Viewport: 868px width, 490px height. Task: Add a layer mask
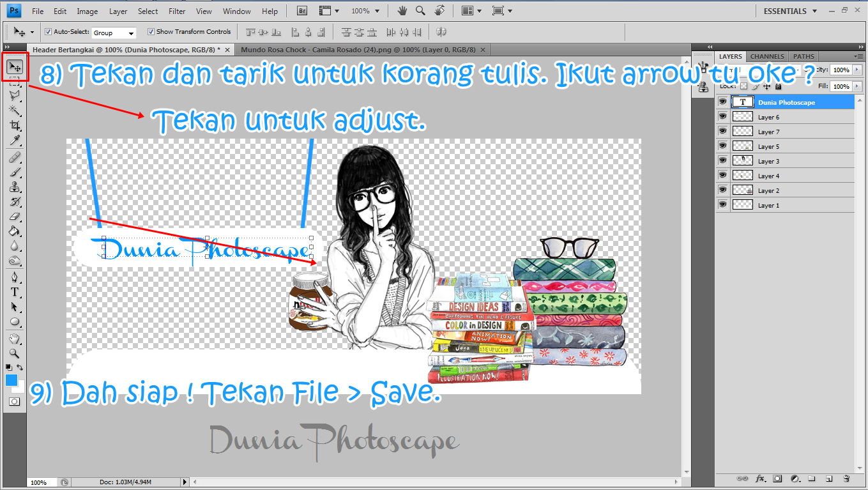coord(777,478)
